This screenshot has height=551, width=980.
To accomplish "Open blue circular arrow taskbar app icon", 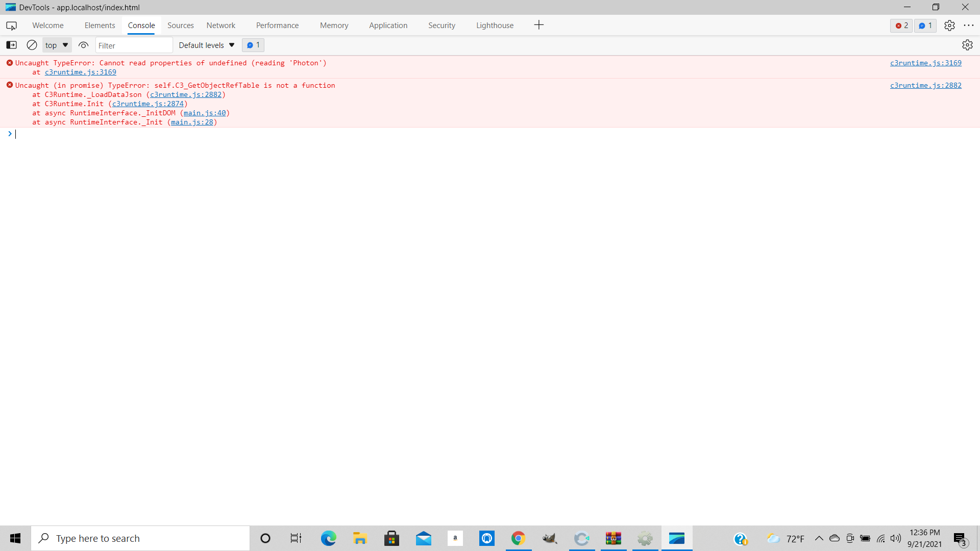I will pyautogui.click(x=581, y=538).
